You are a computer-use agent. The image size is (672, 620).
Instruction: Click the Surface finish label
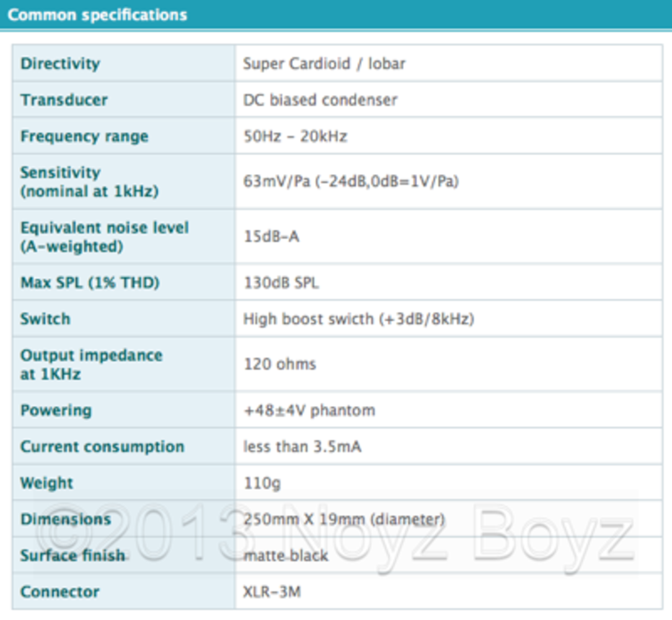73,556
